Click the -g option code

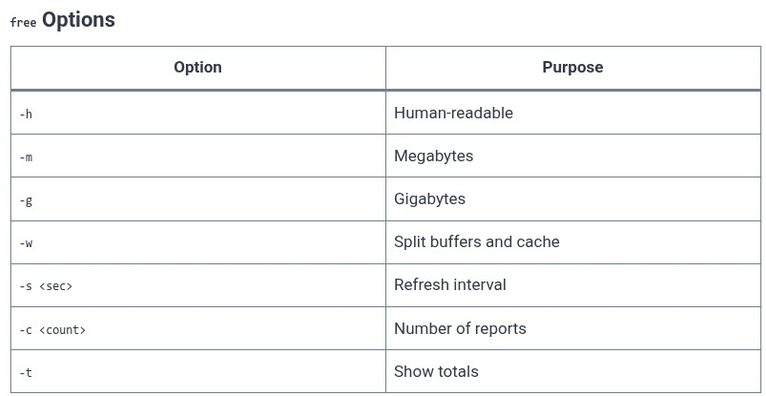click(26, 200)
